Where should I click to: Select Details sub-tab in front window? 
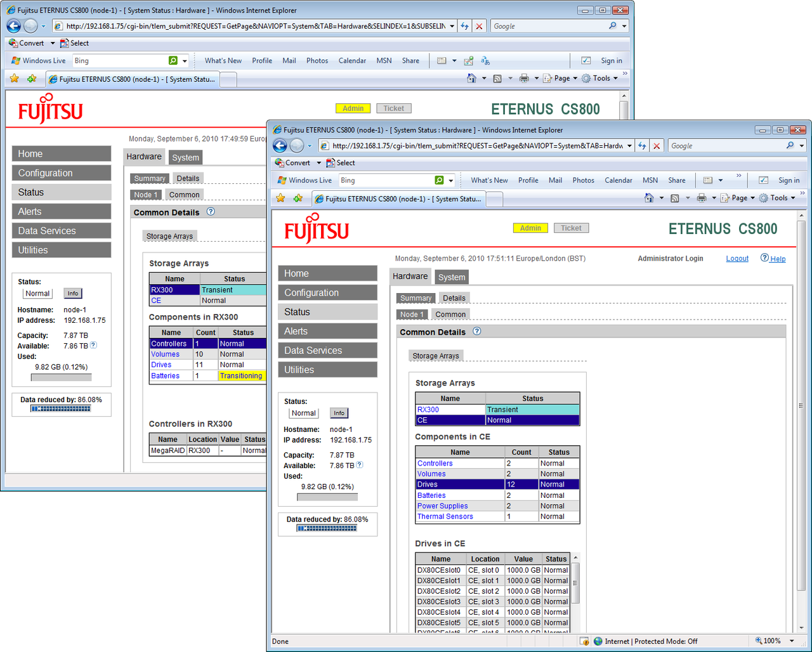[x=454, y=298]
